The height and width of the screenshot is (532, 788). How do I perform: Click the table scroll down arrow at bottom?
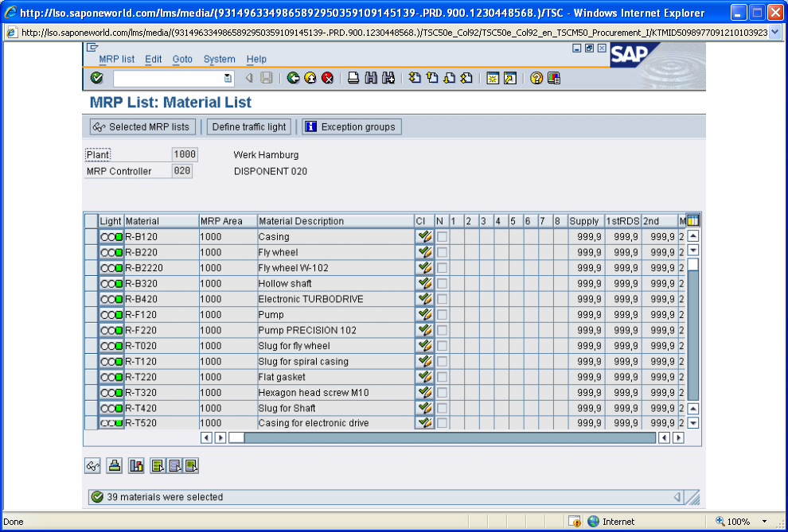click(x=693, y=423)
